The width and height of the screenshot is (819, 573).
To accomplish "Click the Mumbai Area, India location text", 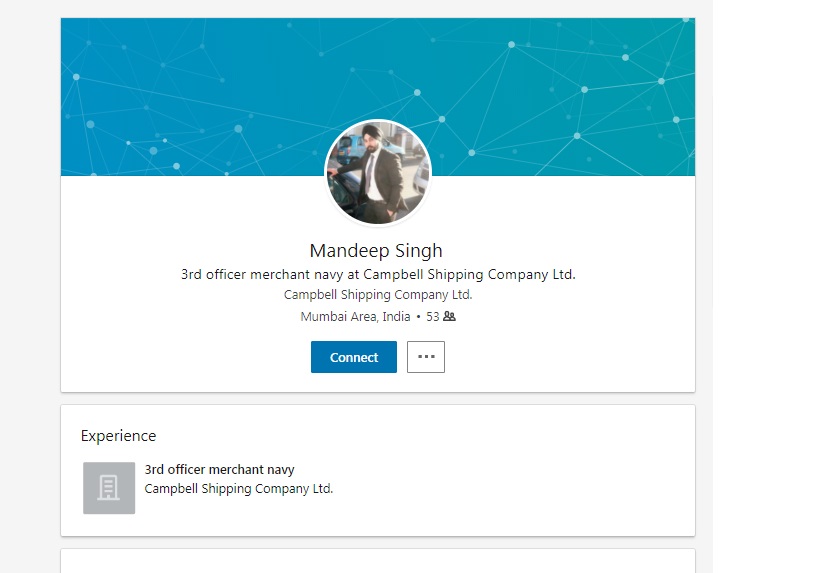I will (x=355, y=317).
